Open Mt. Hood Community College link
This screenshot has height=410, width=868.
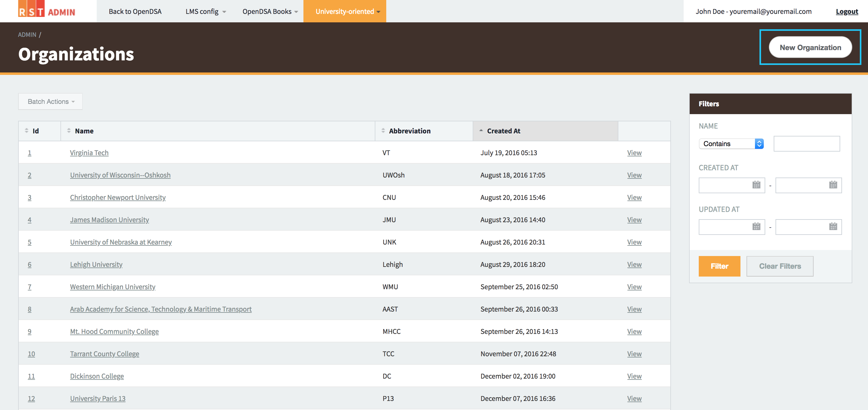(114, 332)
